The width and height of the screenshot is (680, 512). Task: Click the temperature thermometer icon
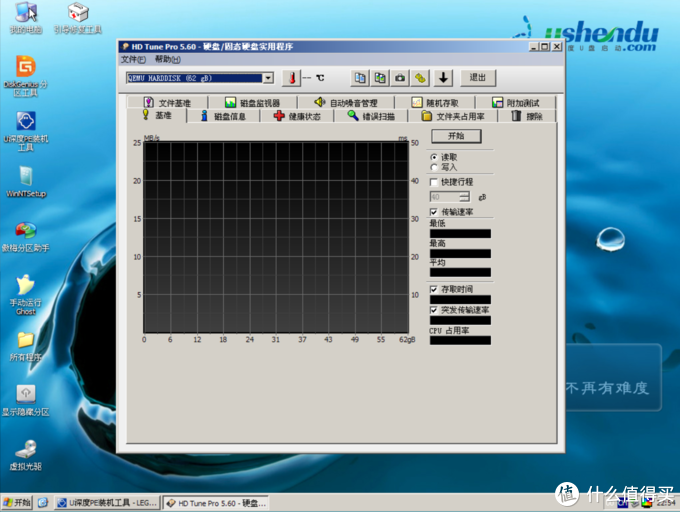291,78
